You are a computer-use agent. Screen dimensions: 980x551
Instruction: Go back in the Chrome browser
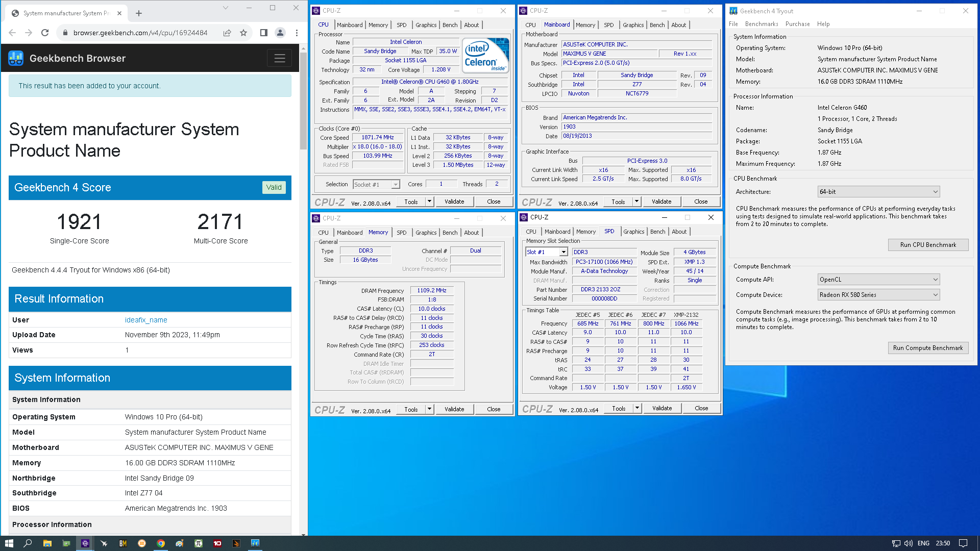[x=12, y=33]
